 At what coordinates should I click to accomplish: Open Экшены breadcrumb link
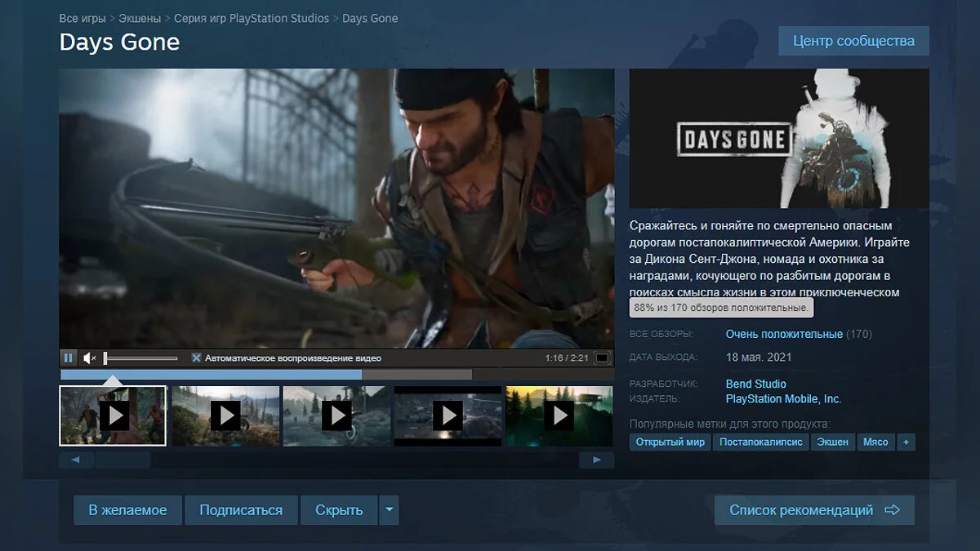[139, 18]
